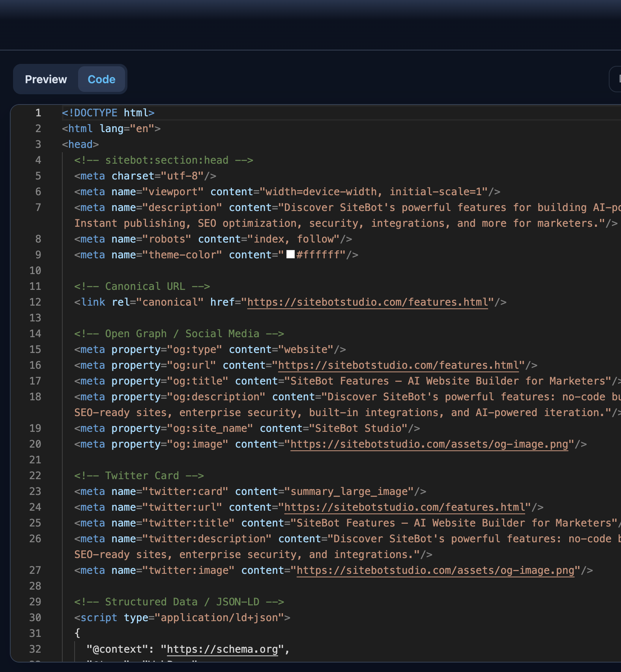The image size is (621, 672).
Task: Click the Structured Data / JSON-LD comment
Action: coord(179,602)
